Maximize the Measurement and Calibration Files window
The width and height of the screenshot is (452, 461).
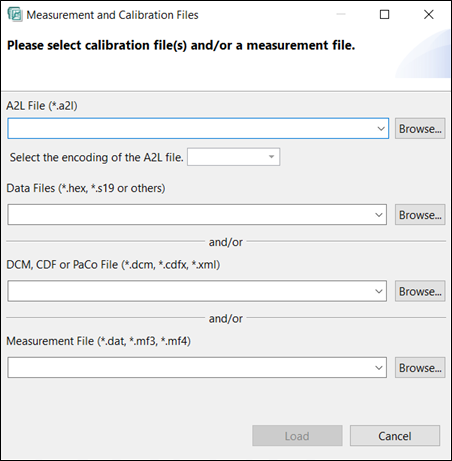tap(384, 14)
